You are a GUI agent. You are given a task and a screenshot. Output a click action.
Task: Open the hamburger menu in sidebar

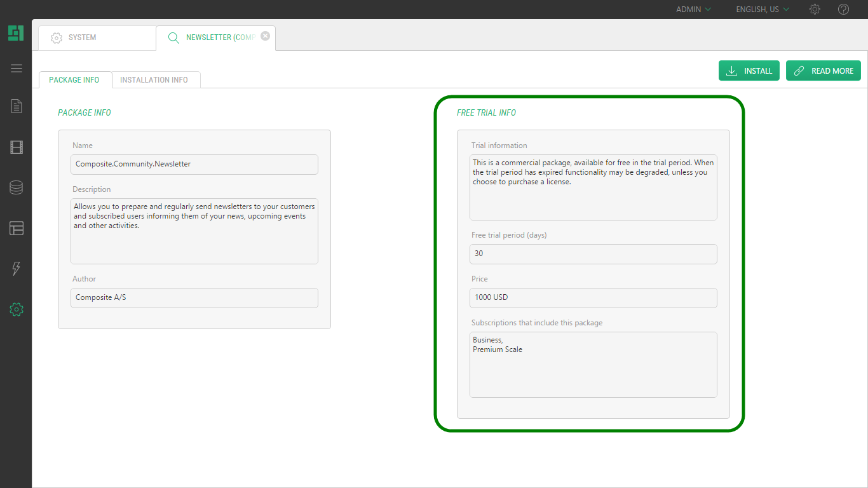[x=17, y=69]
